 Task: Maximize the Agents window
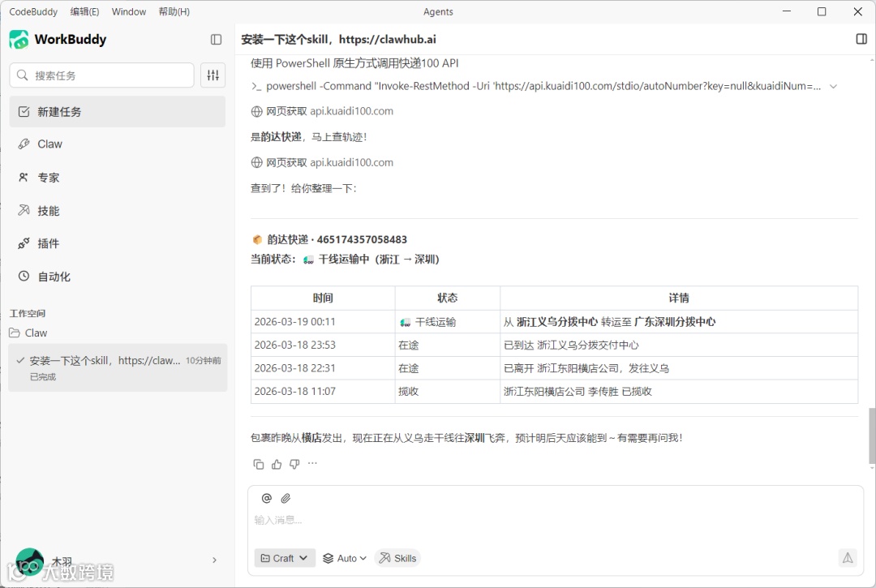point(821,11)
